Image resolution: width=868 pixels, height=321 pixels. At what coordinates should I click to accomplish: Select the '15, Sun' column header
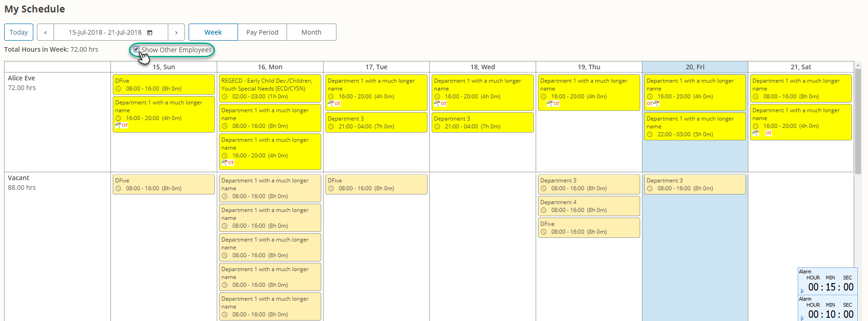[x=164, y=67]
